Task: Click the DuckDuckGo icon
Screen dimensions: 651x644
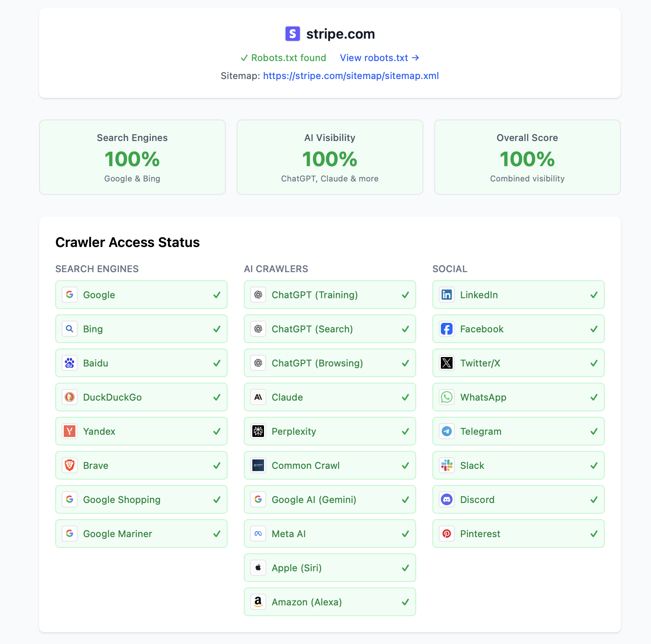Action: [x=70, y=397]
